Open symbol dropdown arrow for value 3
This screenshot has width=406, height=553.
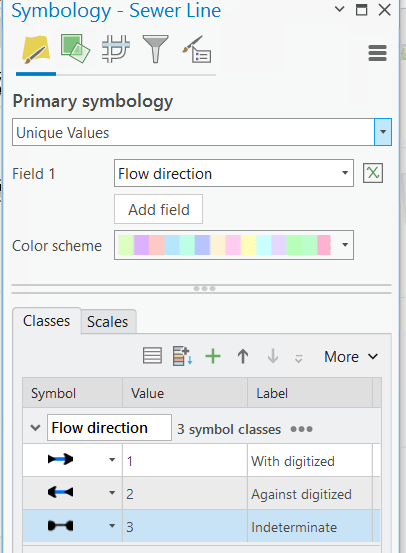pos(112,525)
